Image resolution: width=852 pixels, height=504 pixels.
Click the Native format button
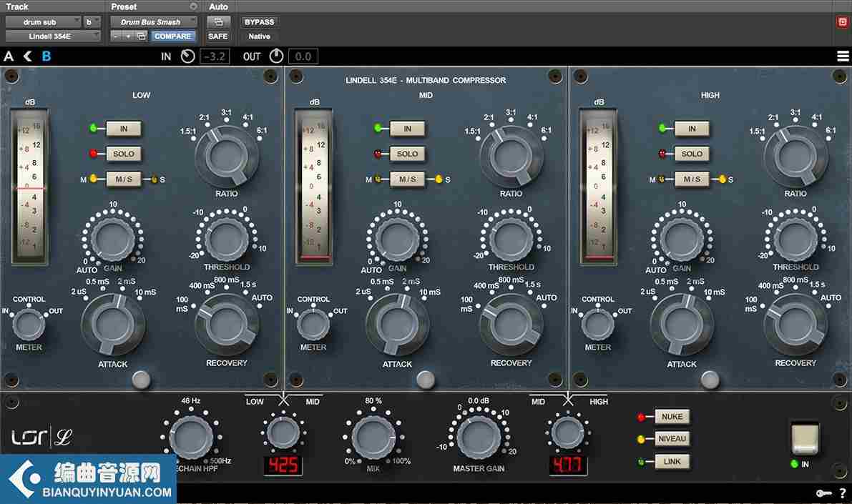[259, 36]
